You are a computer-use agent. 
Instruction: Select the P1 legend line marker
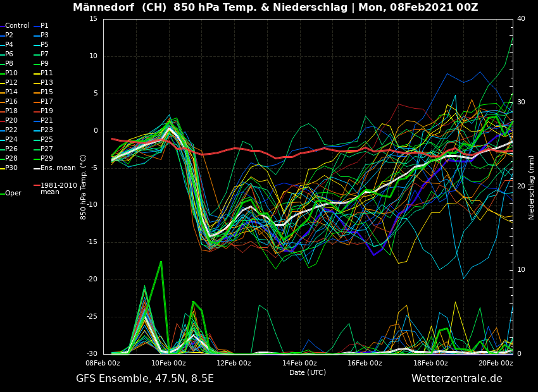click(36, 26)
